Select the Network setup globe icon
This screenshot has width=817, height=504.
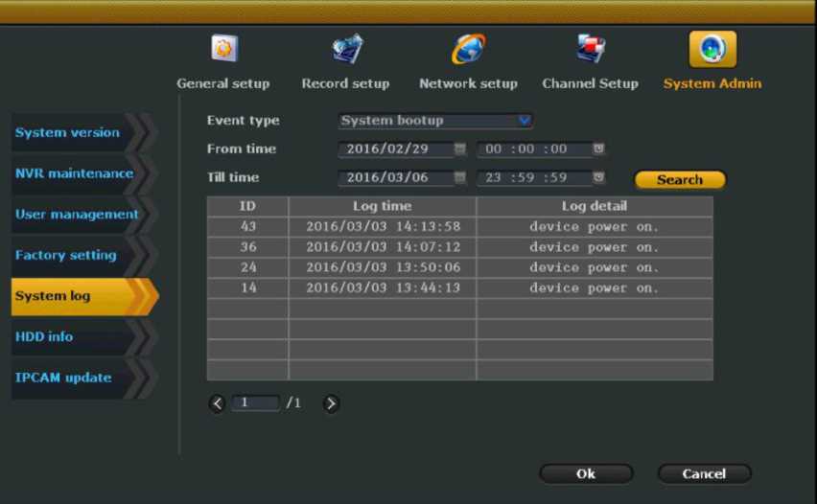(x=468, y=49)
